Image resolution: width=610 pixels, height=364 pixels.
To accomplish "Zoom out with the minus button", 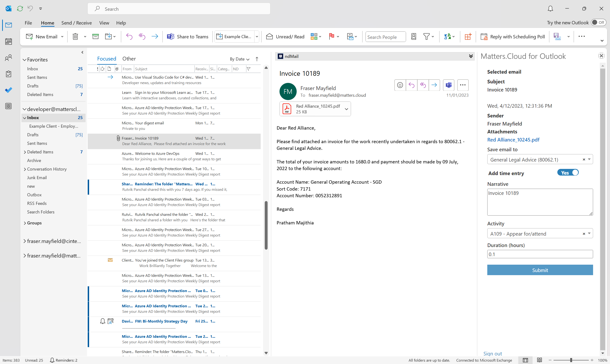I will 550,360.
